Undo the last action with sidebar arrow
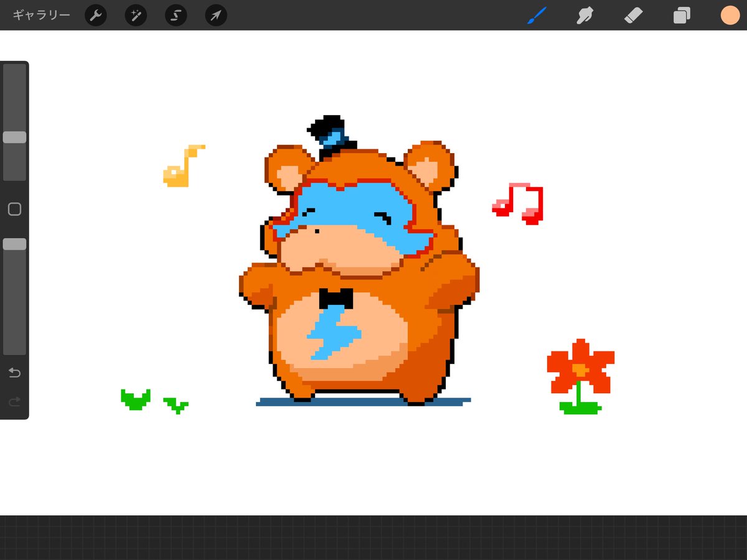The width and height of the screenshot is (747, 560). (x=14, y=373)
